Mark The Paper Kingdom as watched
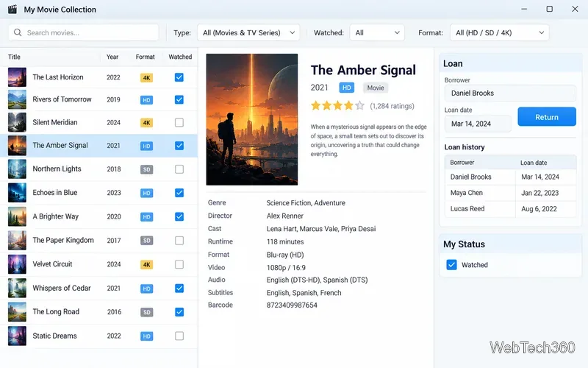This screenshot has width=588, height=368. click(x=179, y=241)
